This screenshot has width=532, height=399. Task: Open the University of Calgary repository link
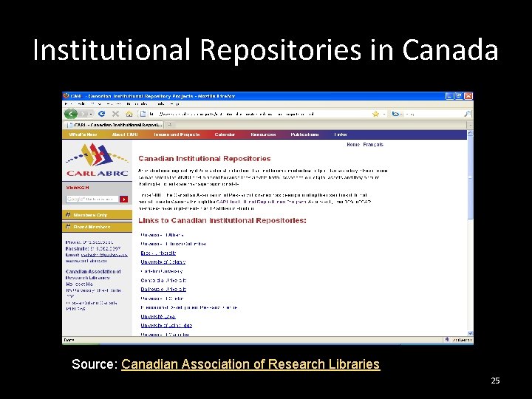pos(163,262)
